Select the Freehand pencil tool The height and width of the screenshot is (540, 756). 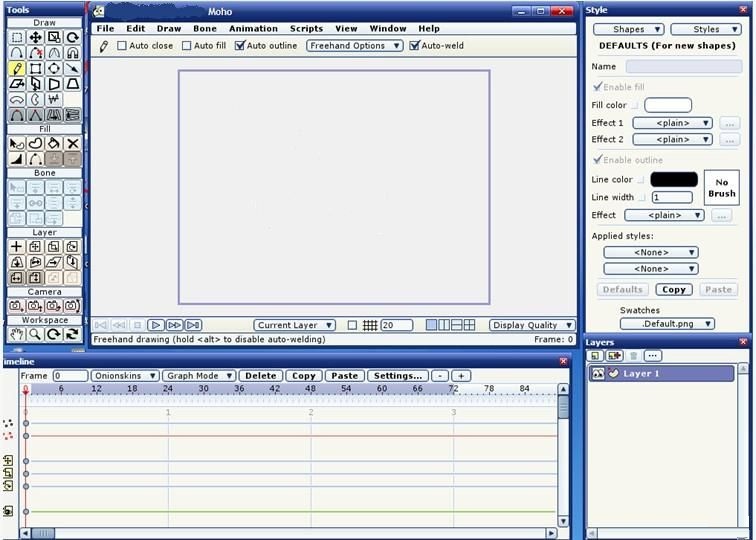pyautogui.click(x=17, y=68)
